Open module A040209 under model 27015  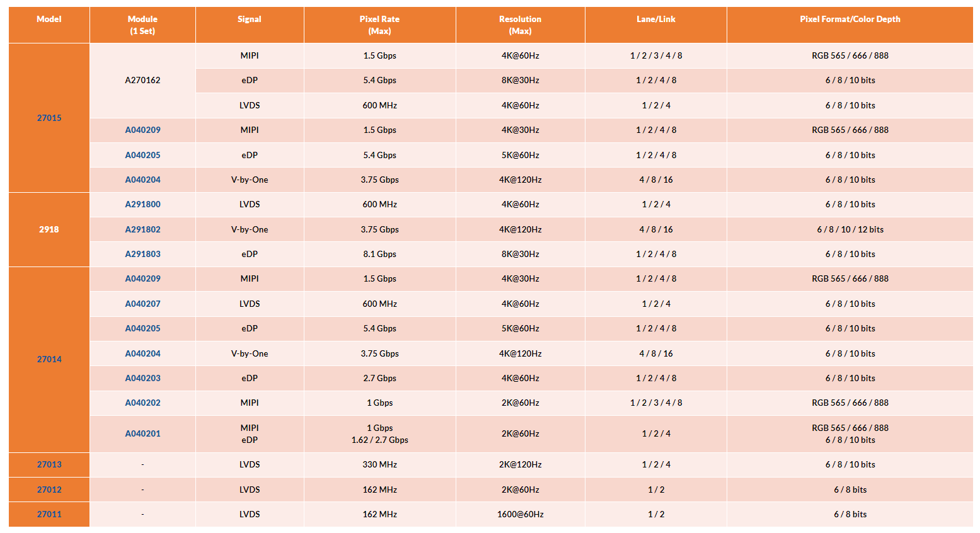point(142,130)
